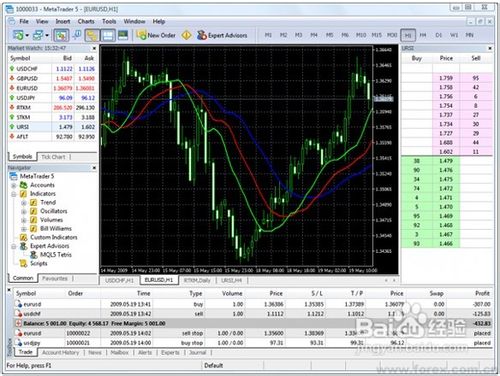Toggle Expert Advisors button
Image resolution: width=500 pixels, height=376 pixels.
click(x=222, y=35)
